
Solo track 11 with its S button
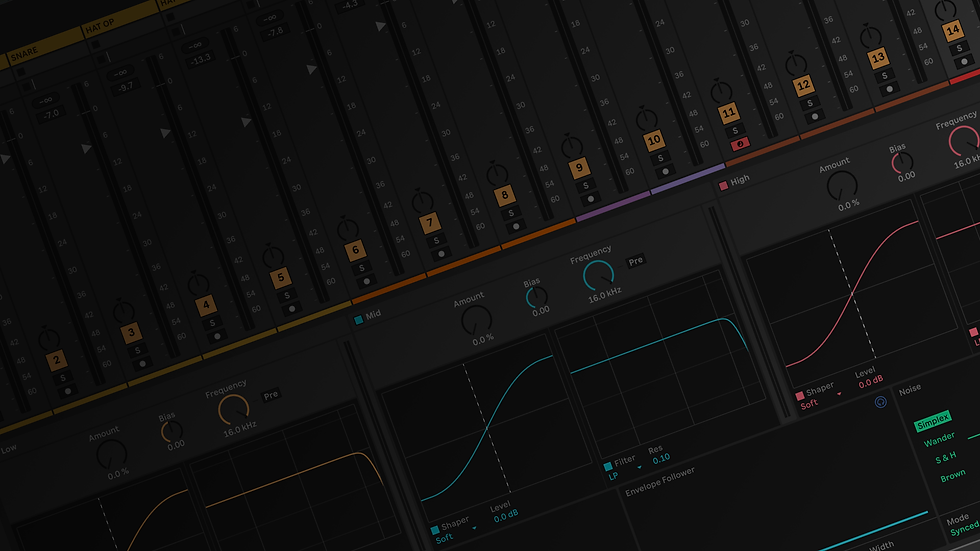(735, 131)
